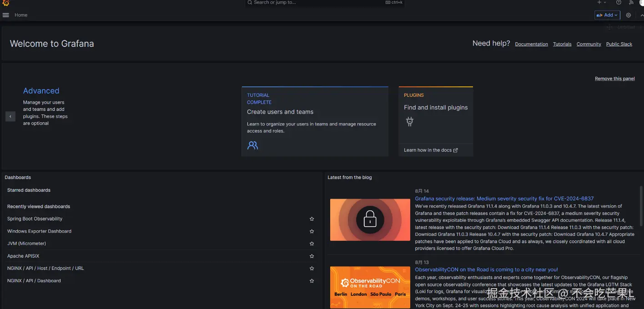Open NGINX / API / Host / Endpoint / URL dashboard
The width and height of the screenshot is (644, 309).
[45, 269]
